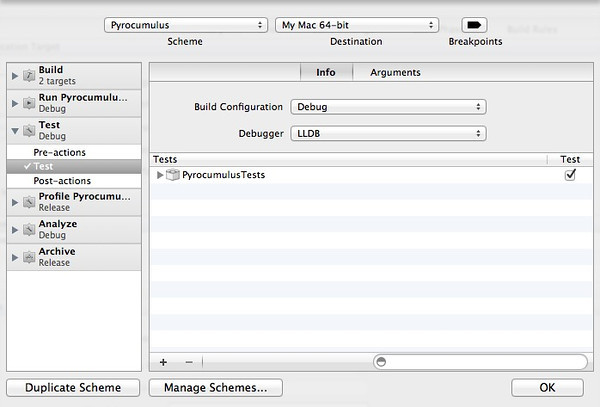
Task: Switch to the Arguments tab
Action: pos(395,72)
